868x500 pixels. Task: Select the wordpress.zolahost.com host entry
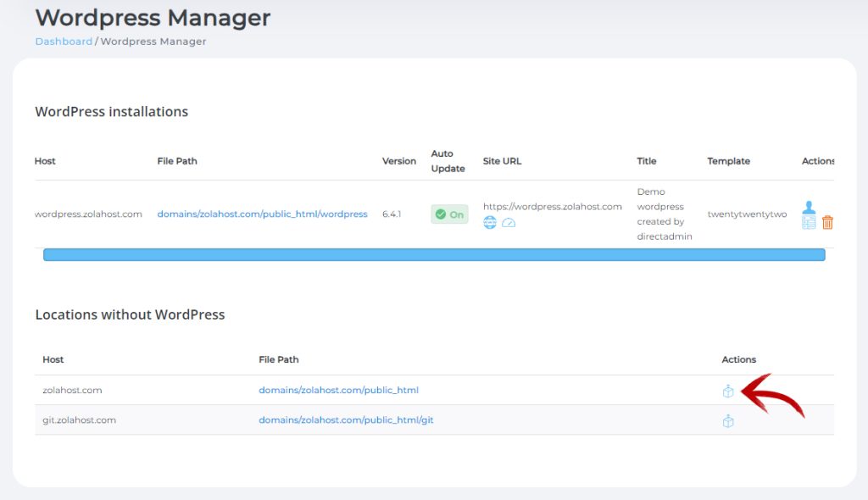click(88, 214)
